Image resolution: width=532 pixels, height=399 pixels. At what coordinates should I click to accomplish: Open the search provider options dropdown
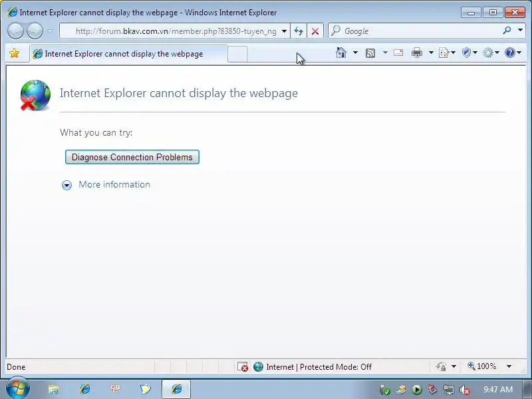(x=520, y=31)
